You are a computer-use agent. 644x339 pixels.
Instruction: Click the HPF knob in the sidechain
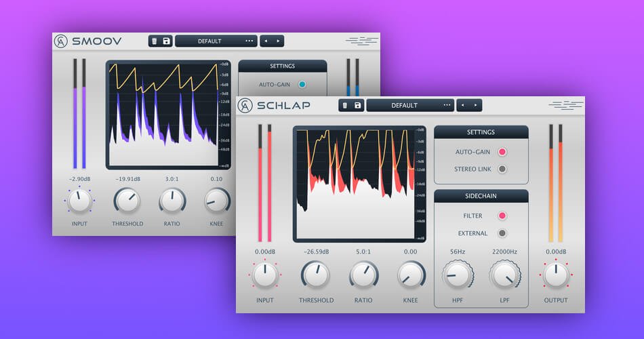tap(456, 275)
